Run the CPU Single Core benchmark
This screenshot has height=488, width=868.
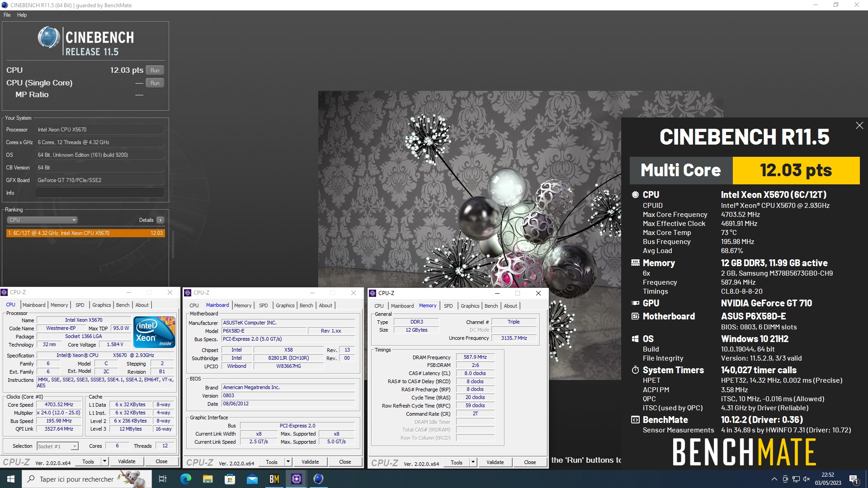click(155, 83)
